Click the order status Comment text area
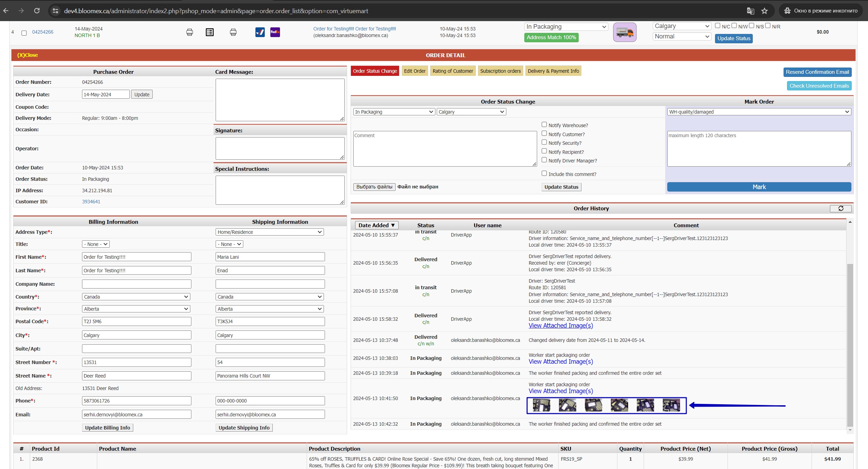The height and width of the screenshot is (469, 868). 445,149
